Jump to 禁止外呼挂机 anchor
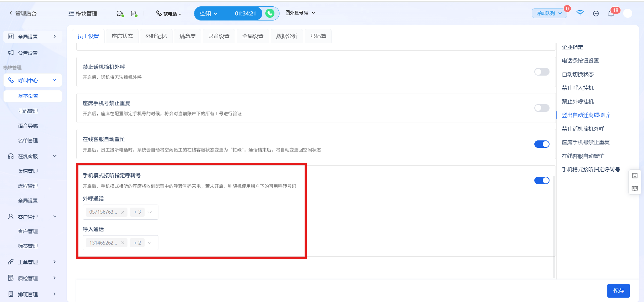This screenshot has height=302, width=644. [x=578, y=102]
